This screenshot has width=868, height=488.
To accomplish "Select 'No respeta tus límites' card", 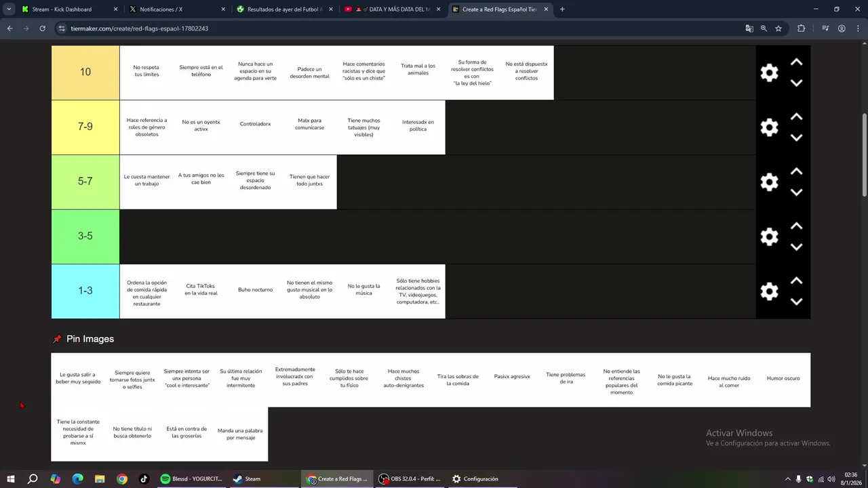I will (146, 73).
